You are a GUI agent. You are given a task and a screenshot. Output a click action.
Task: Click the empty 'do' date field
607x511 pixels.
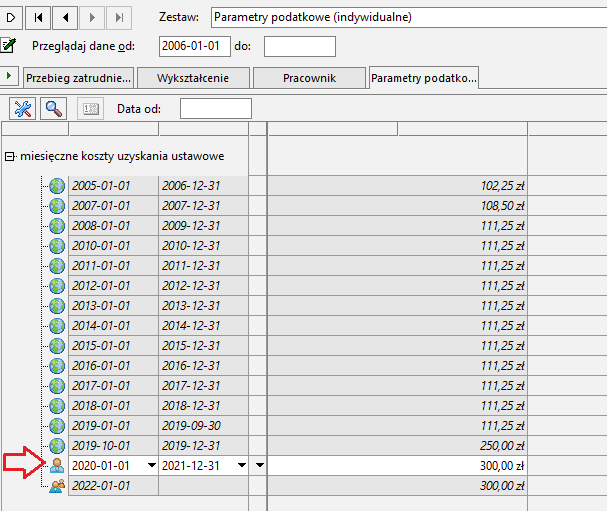coord(300,46)
